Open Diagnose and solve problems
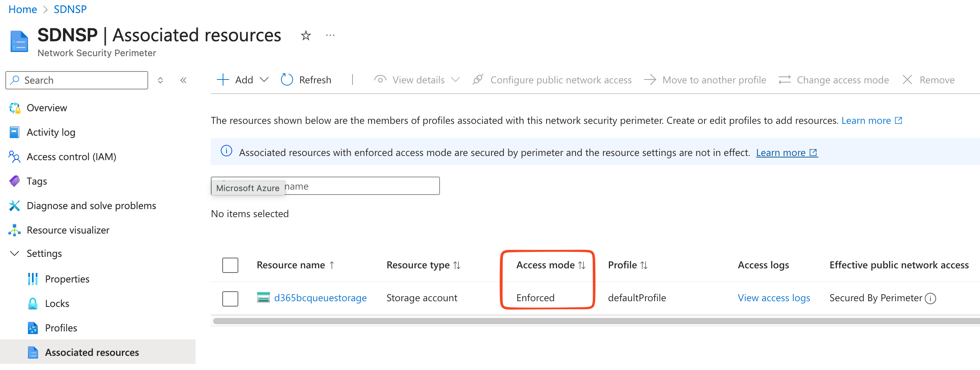Image resolution: width=980 pixels, height=370 pixels. click(91, 206)
